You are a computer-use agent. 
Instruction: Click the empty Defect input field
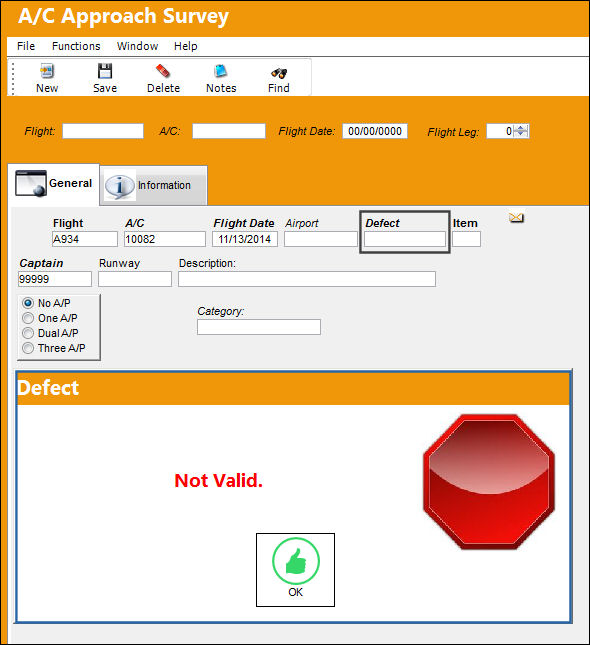point(405,239)
